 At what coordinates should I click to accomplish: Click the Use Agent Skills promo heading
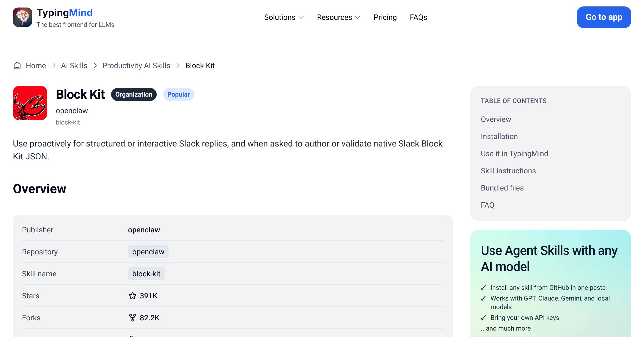click(x=549, y=258)
